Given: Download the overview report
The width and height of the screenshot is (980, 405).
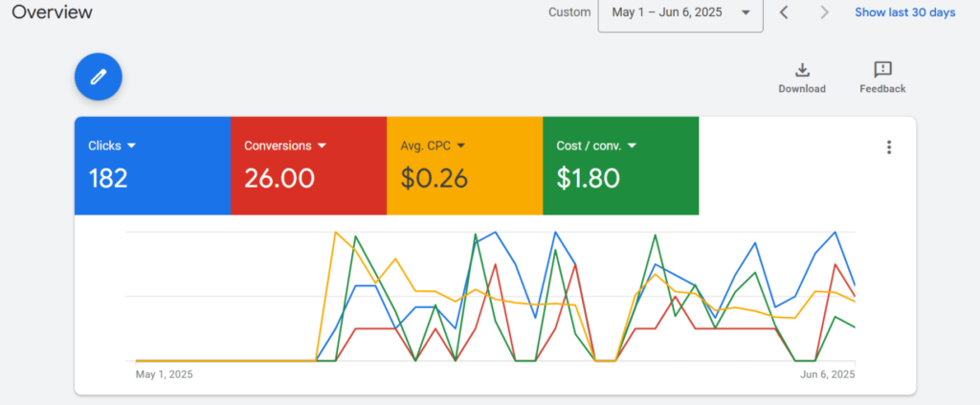Looking at the screenshot, I should (x=802, y=79).
